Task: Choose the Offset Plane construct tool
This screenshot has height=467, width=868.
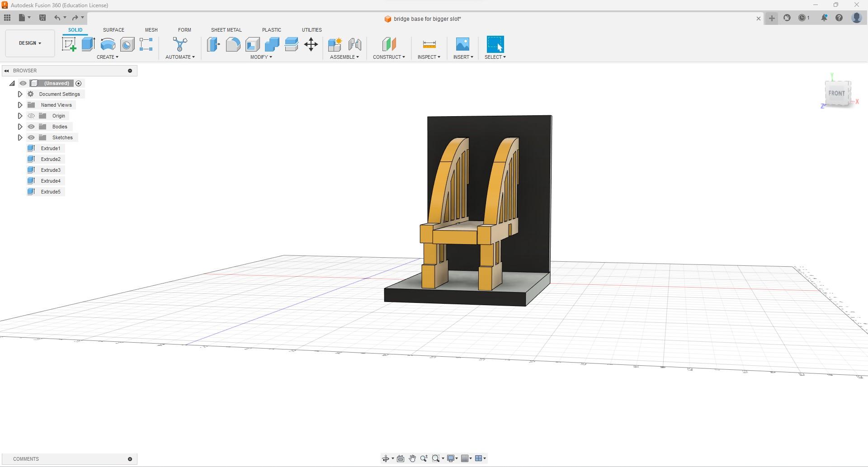Action: pyautogui.click(x=389, y=44)
